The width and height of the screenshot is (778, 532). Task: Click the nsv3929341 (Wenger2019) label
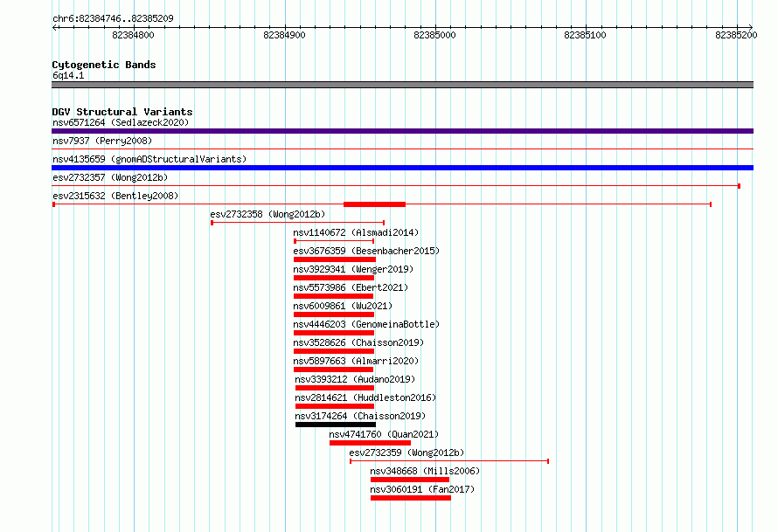[353, 269]
